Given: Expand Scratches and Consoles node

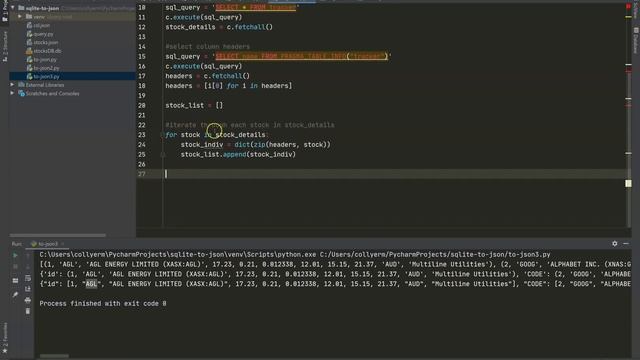Looking at the screenshot, I should coord(12,93).
